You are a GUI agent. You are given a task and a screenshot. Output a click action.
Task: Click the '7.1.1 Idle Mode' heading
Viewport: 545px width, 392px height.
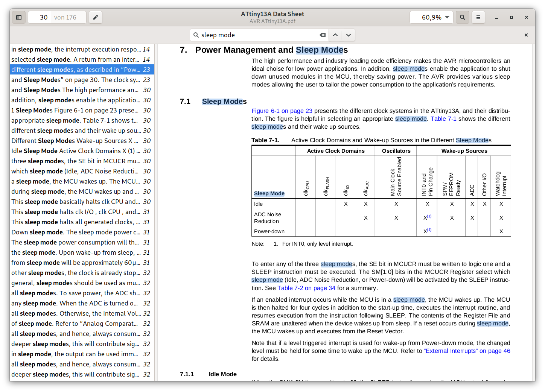(x=208, y=374)
